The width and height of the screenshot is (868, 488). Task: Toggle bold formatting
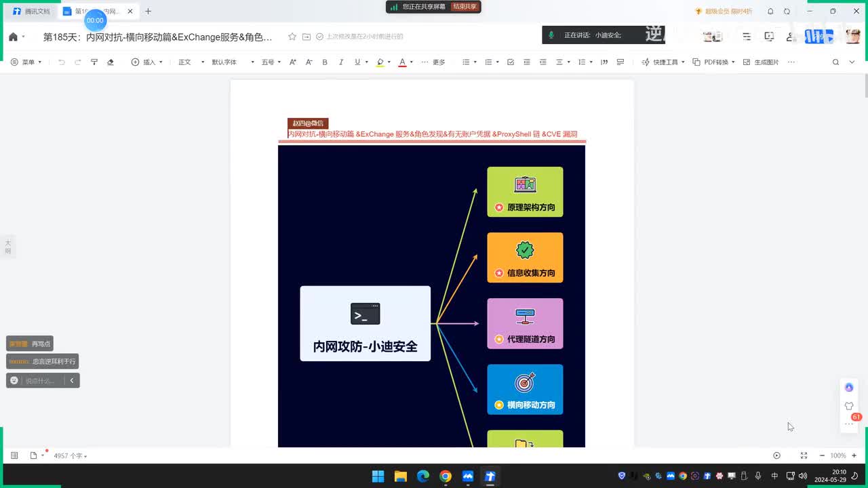(x=325, y=62)
